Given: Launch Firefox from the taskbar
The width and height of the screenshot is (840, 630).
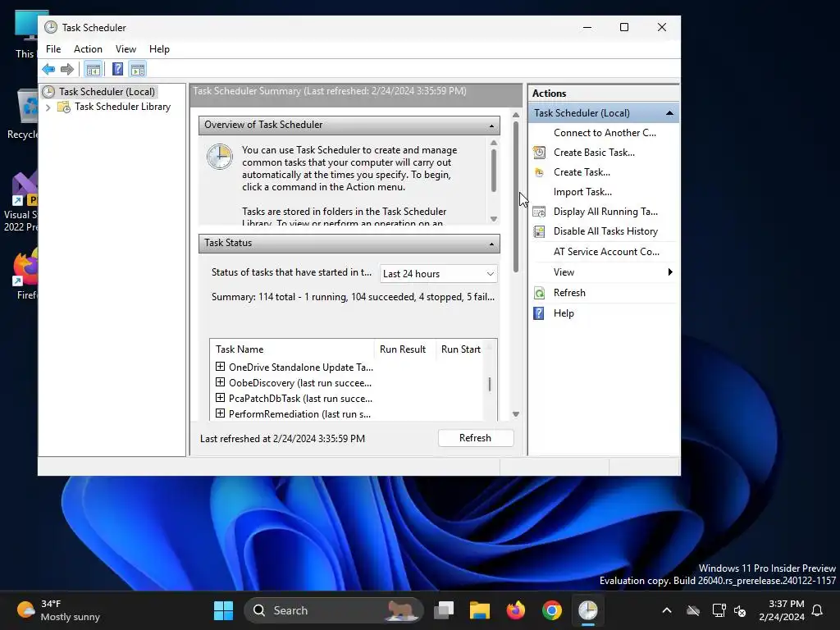Looking at the screenshot, I should [516, 610].
